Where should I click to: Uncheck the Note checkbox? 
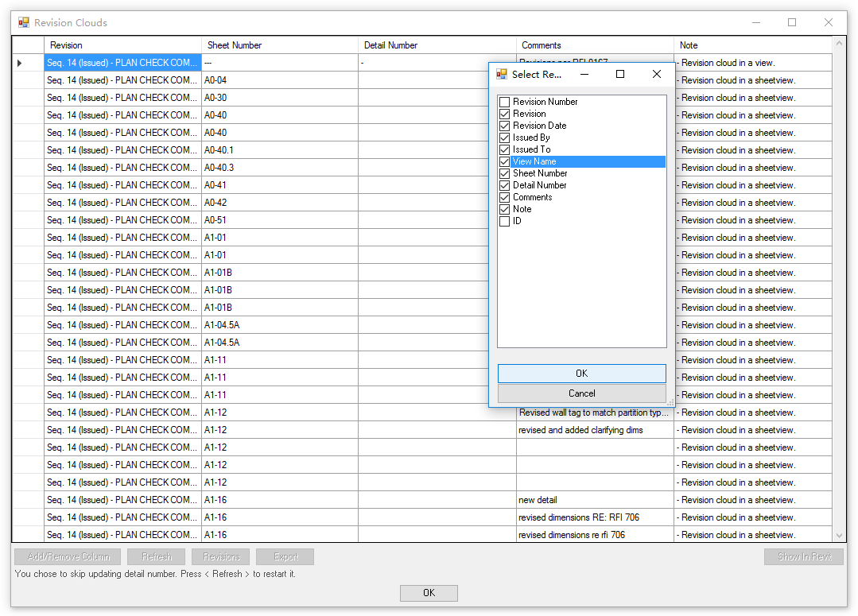pos(504,209)
